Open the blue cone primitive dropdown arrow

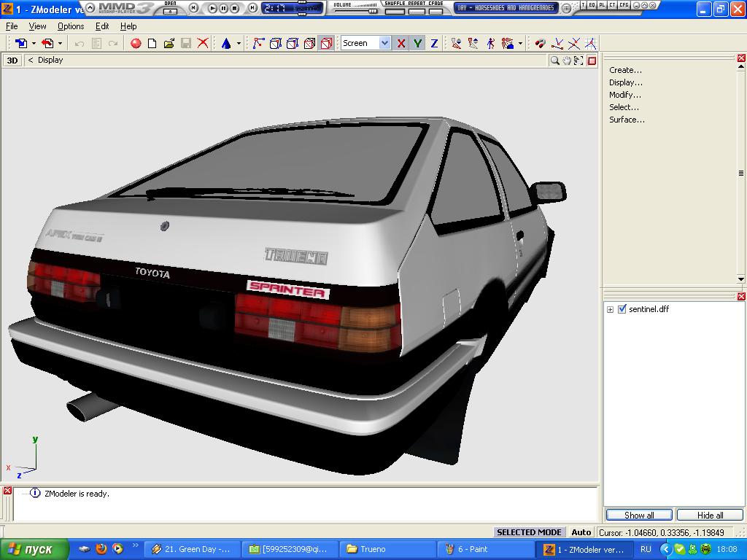coord(239,44)
